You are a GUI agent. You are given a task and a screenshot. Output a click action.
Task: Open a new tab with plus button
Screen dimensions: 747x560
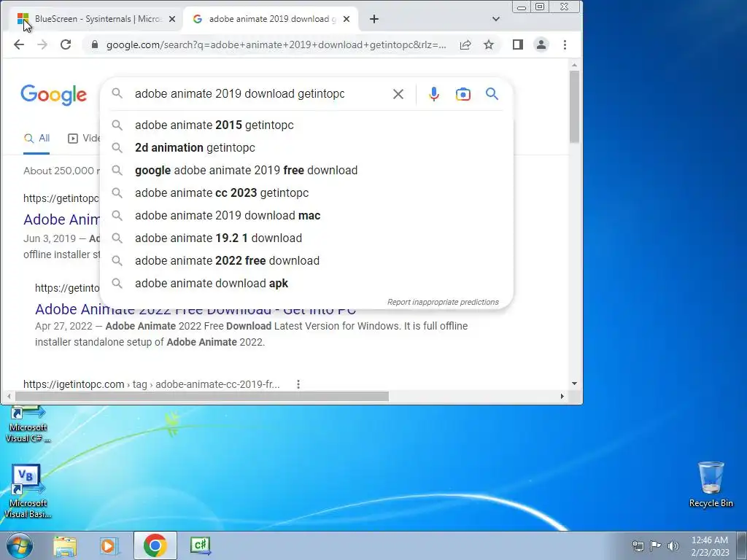[x=374, y=19]
